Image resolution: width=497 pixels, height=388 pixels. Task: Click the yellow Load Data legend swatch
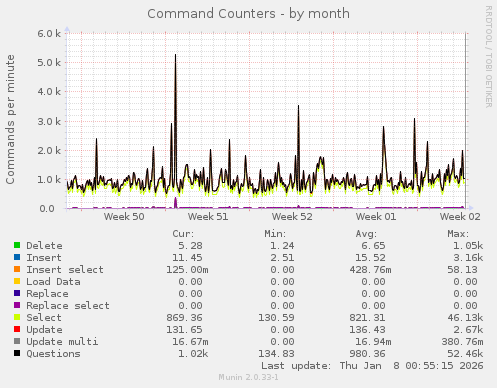tap(17, 281)
